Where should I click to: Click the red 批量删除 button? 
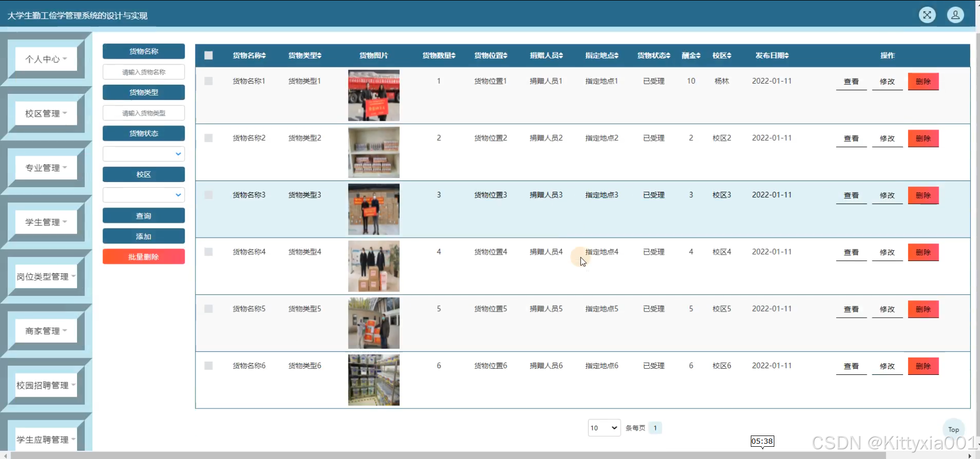[x=143, y=257]
